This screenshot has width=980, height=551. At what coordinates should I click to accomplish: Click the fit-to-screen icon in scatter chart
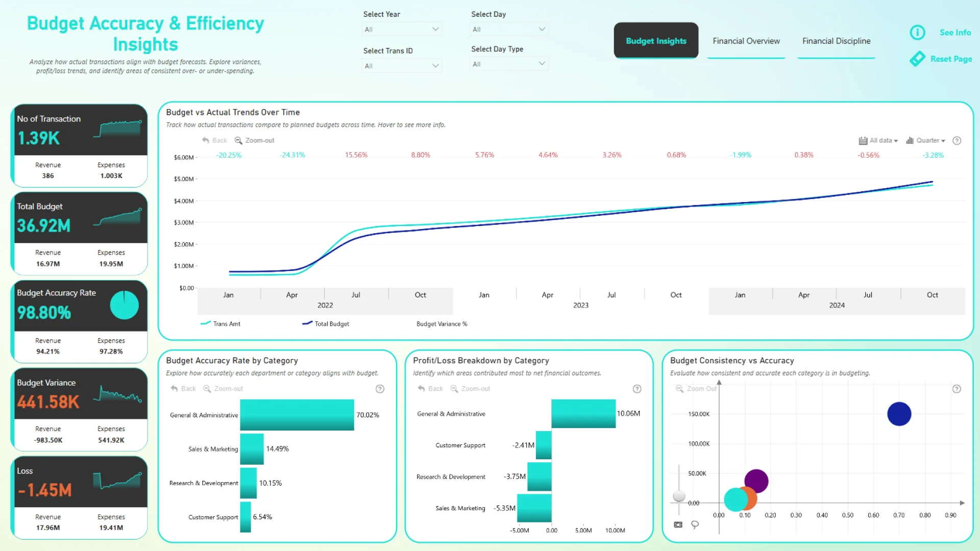coord(678,524)
